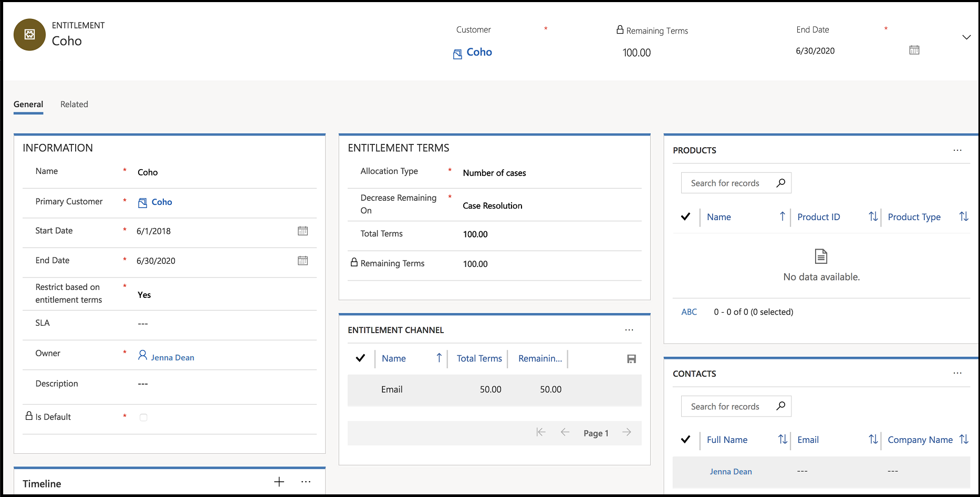
Task: Go to next page in Entitlement Channel
Action: click(627, 432)
